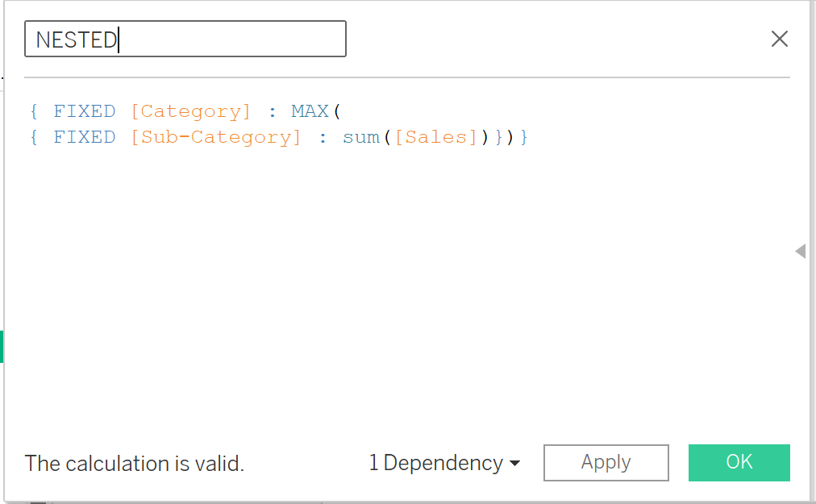
Task: Click the [Sales] field in the formula
Action: coord(436,137)
